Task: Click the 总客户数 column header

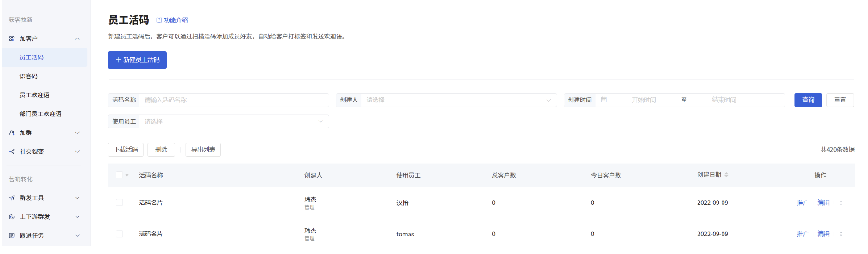Action: tap(504, 175)
